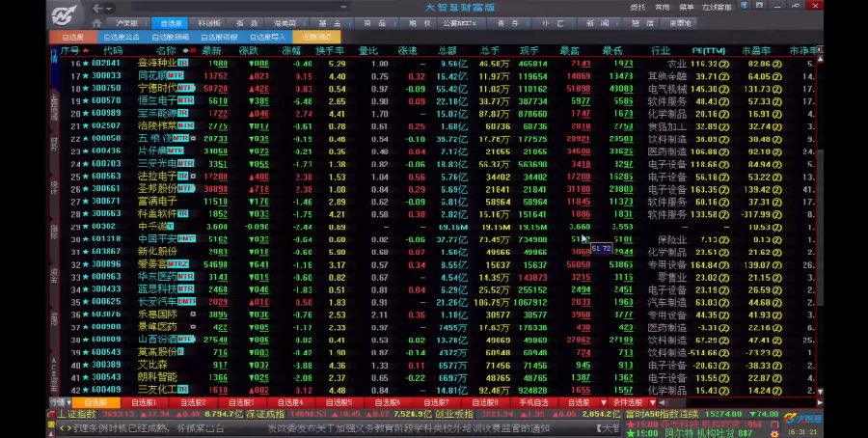Click the circled 2 icon in 市盈率 column for 同花顺
Image resolution: width=868 pixels, height=438 pixels.
(777, 76)
